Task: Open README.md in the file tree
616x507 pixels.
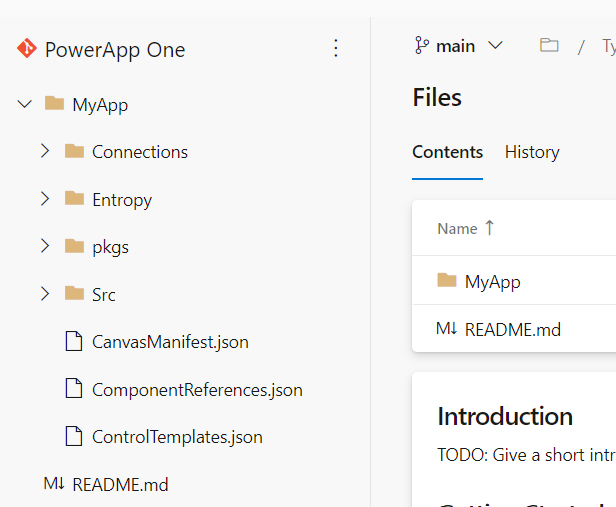Action: pos(120,485)
